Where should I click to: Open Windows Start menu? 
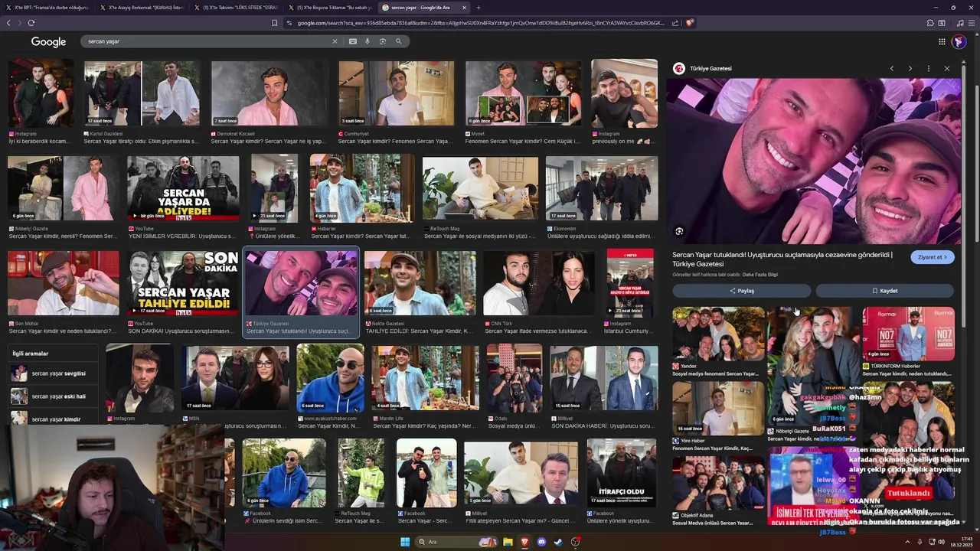[x=405, y=542]
